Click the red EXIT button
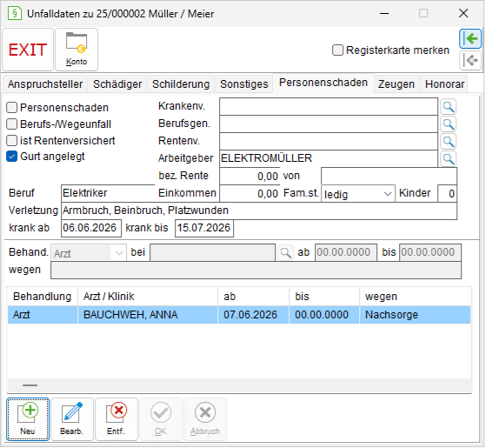 [28, 50]
